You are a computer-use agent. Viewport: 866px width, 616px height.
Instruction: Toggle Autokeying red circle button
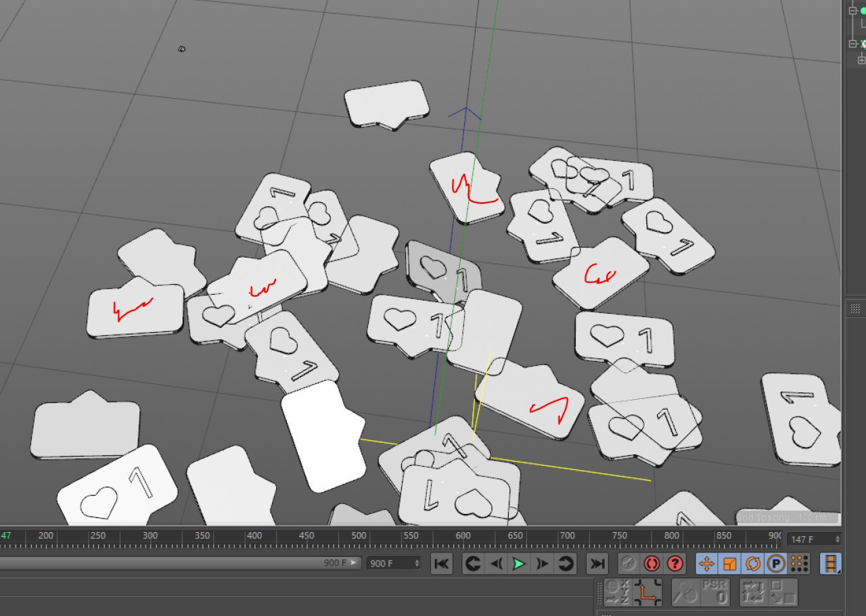[652, 563]
